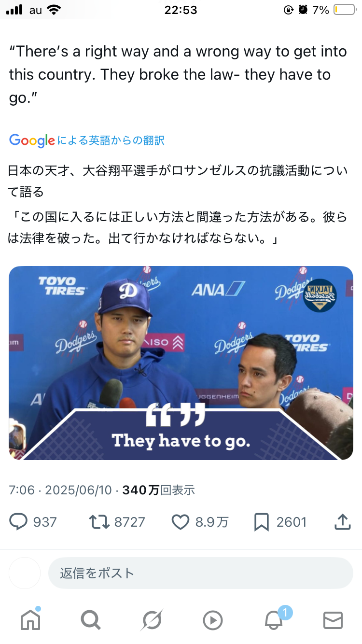
Task: Tap the profile avatar beside reply field
Action: 25,573
